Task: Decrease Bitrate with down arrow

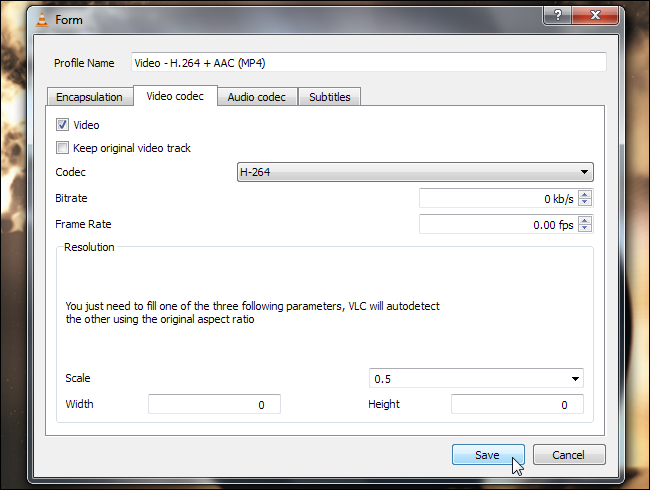Action: tap(585, 203)
